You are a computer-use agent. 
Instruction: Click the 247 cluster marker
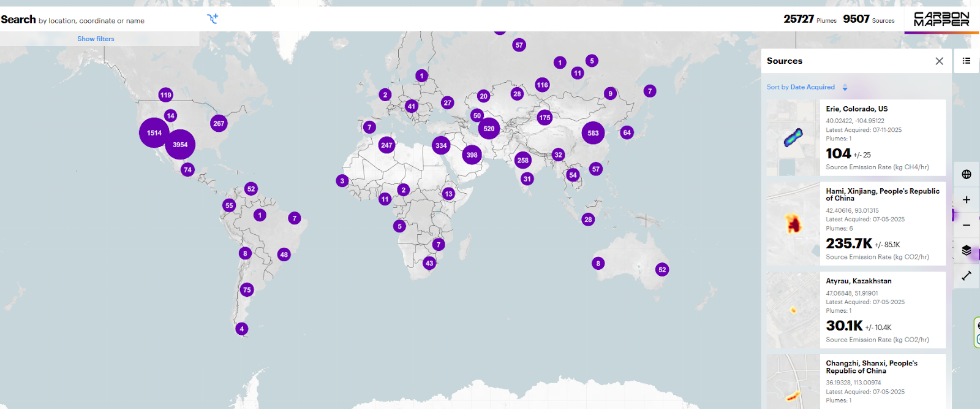pyautogui.click(x=386, y=145)
